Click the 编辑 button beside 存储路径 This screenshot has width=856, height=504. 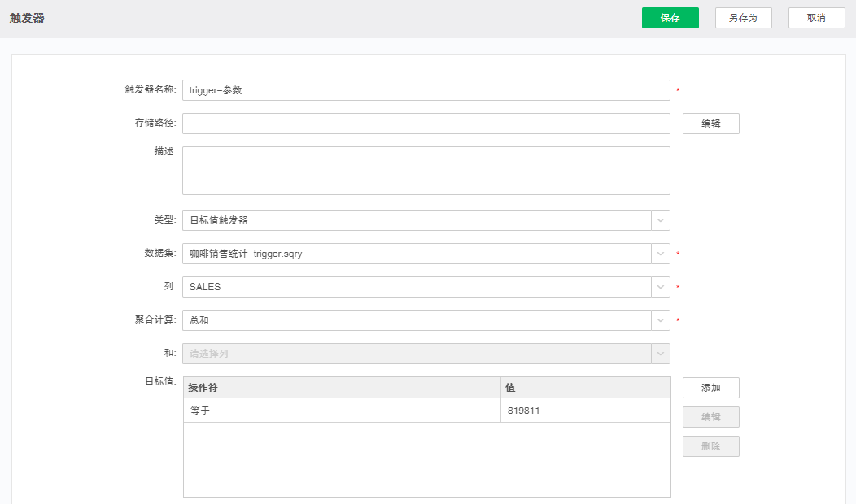tap(710, 124)
